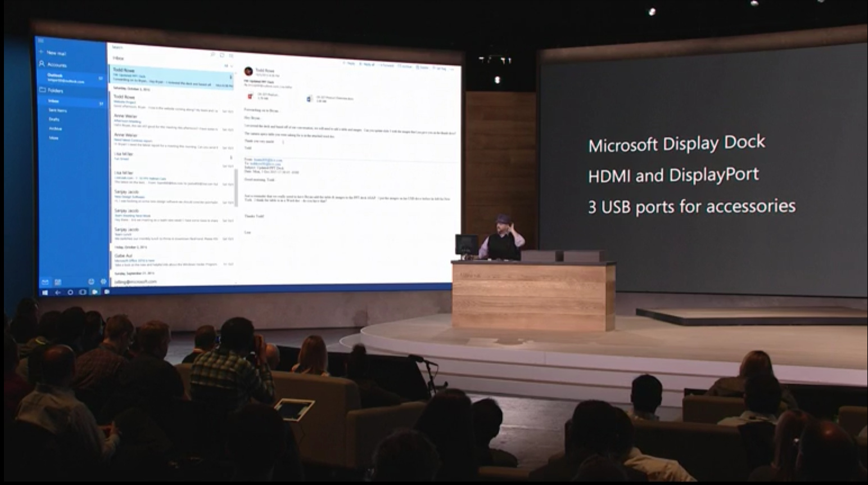Open the Accounts section

click(56, 65)
